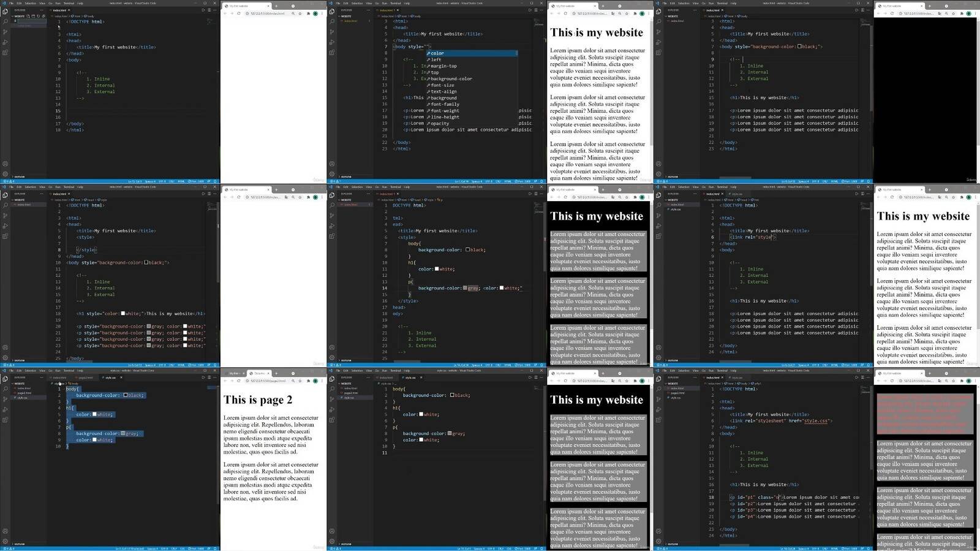Screen dimensions: 980x551
Task: Expand OUTLINE section in the red-paragraph frame
Action: click(x=673, y=544)
